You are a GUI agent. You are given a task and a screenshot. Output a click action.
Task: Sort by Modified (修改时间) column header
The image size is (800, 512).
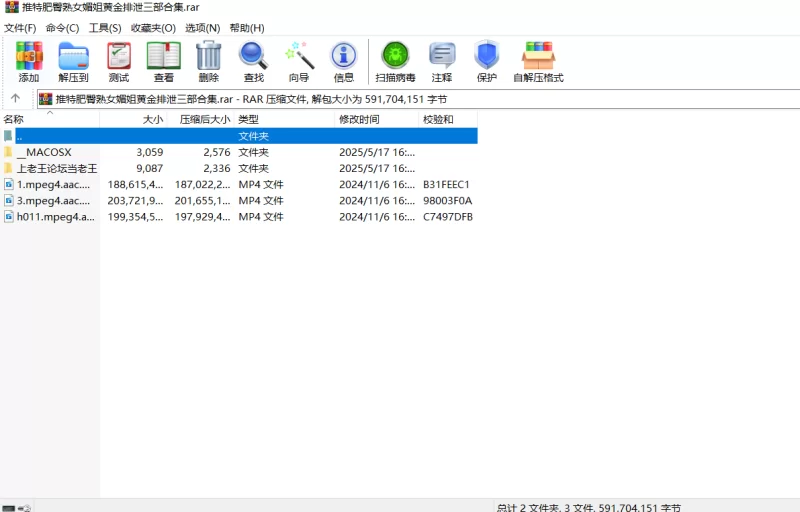pos(377,119)
